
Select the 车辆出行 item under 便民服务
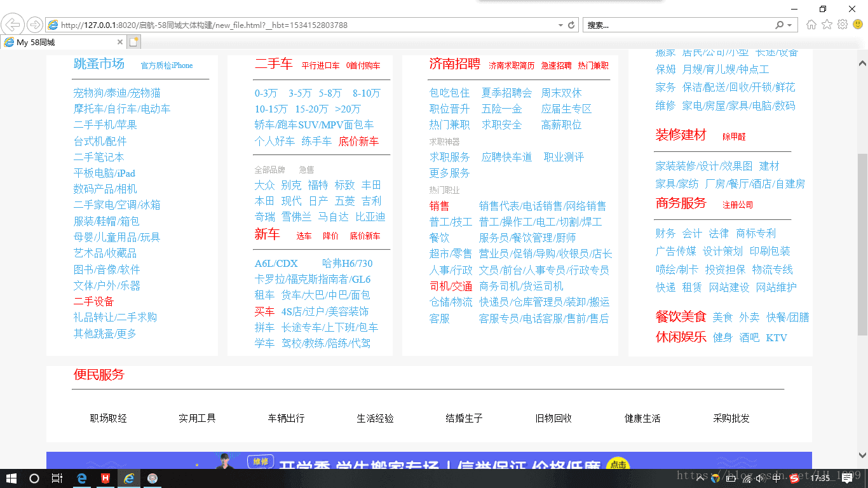287,418
